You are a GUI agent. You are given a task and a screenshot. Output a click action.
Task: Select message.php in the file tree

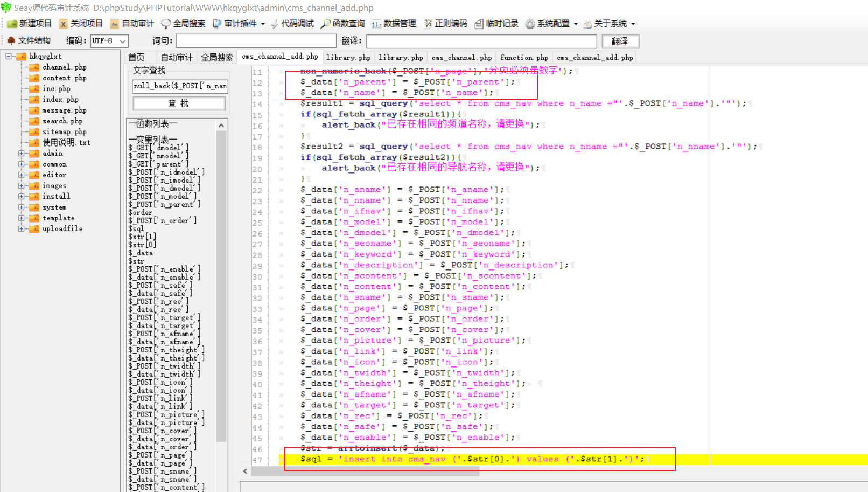[64, 110]
